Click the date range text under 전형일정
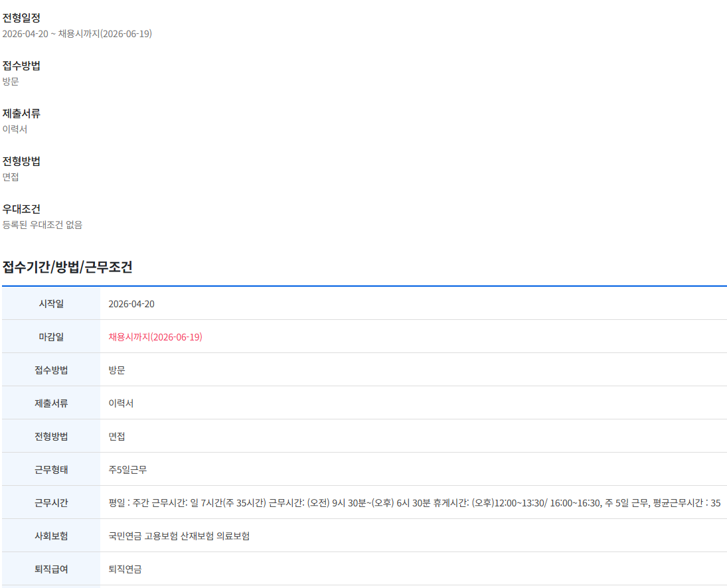 [x=77, y=33]
